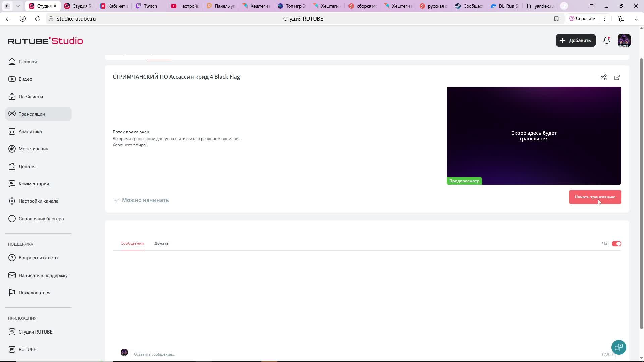This screenshot has height=362, width=644.
Task: Open the notifications bell
Action: pyautogui.click(x=606, y=40)
